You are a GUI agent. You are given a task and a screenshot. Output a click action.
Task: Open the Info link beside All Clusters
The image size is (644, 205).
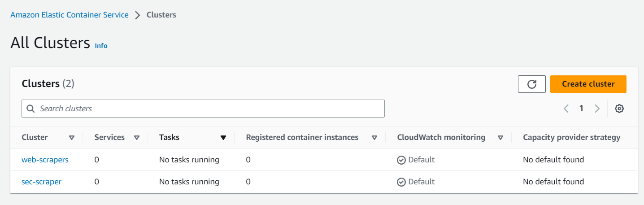[101, 46]
